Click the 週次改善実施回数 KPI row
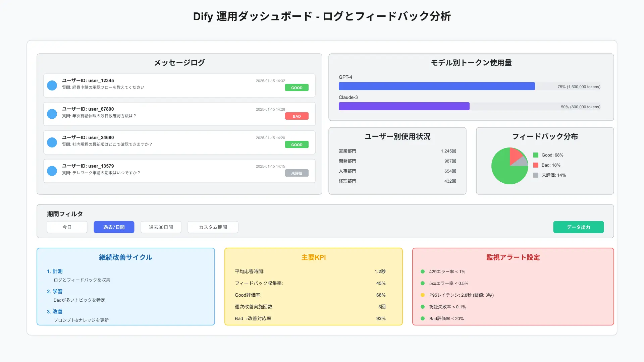The image size is (644, 362). pos(310,307)
